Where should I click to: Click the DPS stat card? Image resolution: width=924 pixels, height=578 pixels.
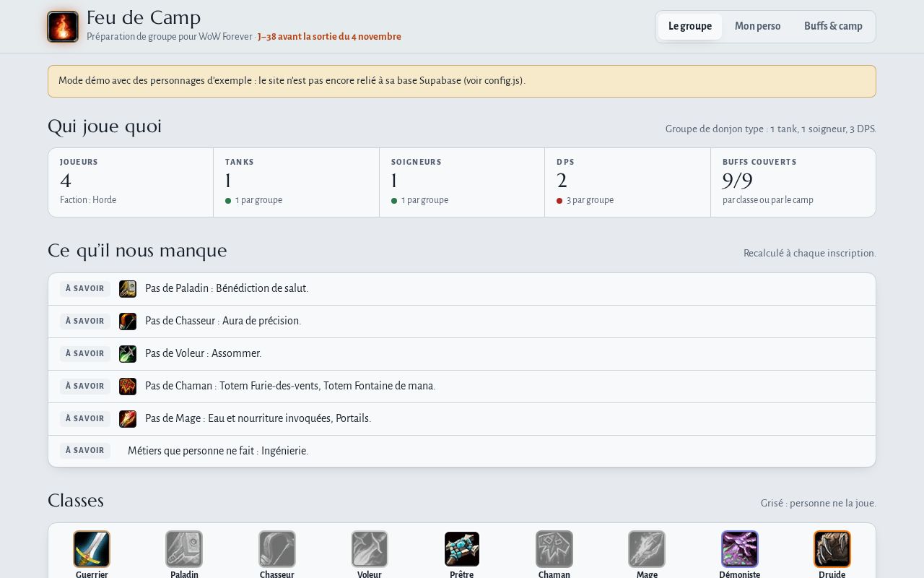tap(627, 182)
